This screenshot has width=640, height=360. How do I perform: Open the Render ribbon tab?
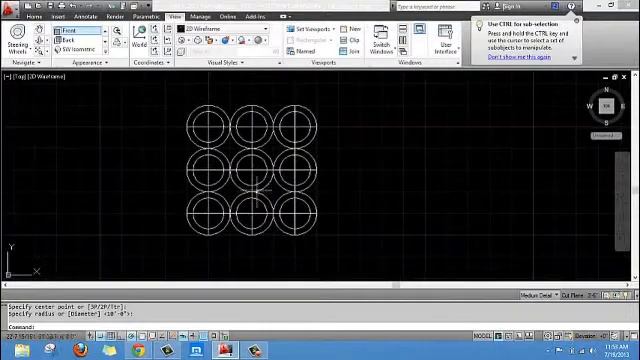115,17
